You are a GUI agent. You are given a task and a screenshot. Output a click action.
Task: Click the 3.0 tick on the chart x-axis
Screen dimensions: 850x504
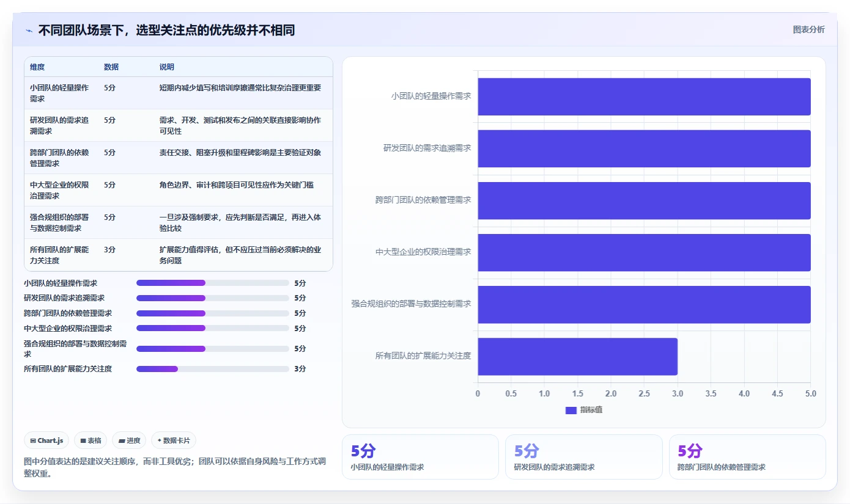[678, 394]
